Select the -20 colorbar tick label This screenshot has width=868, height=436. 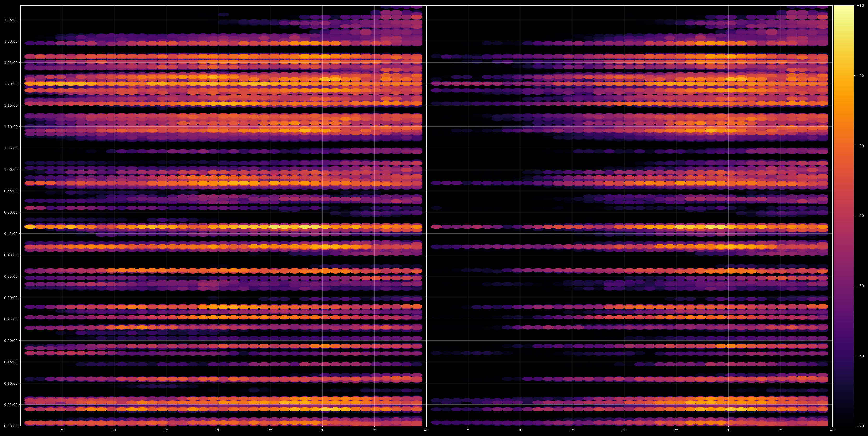pyautogui.click(x=860, y=76)
